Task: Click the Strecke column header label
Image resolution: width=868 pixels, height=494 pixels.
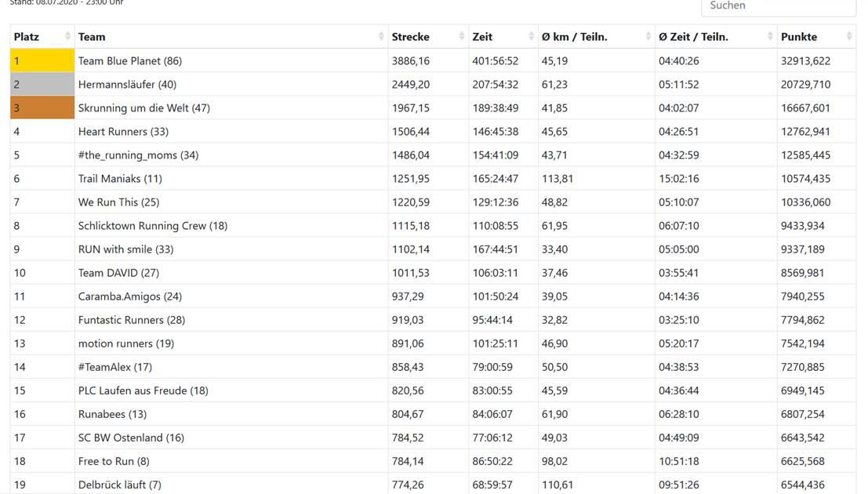Action: point(410,37)
